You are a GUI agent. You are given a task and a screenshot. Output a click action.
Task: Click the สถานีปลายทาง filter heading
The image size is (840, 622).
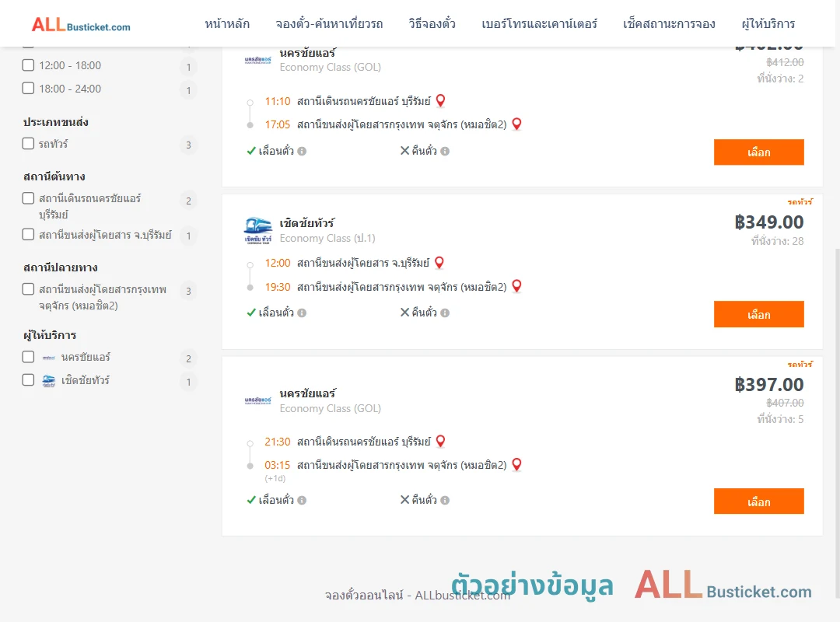click(x=61, y=268)
